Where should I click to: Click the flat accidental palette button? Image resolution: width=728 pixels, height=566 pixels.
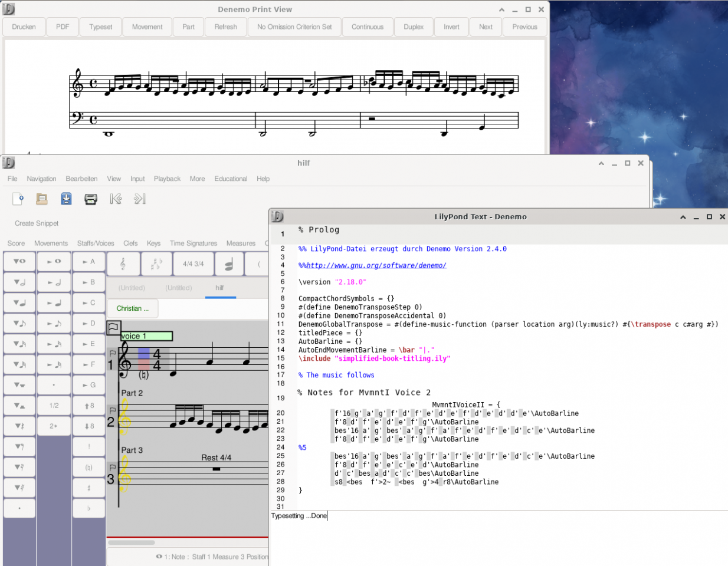88,508
